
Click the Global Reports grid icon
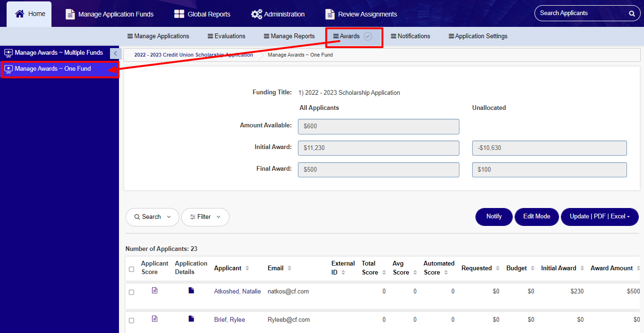[x=179, y=14]
